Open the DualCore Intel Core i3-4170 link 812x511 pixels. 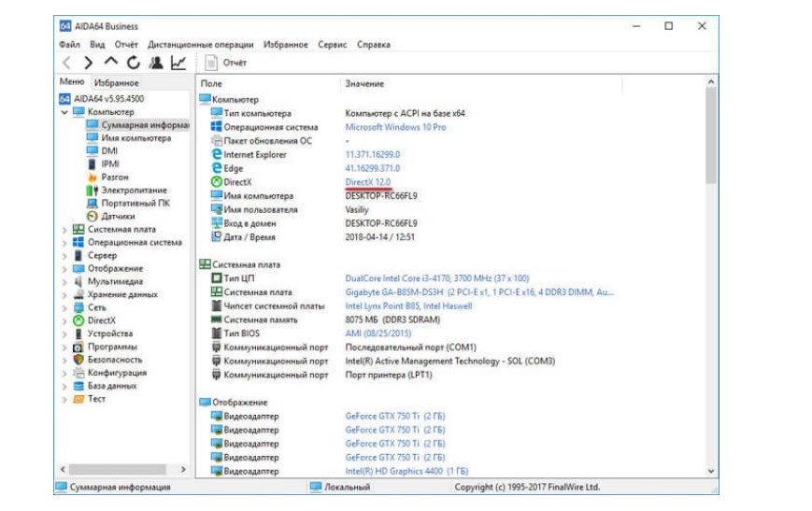pyautogui.click(x=437, y=278)
